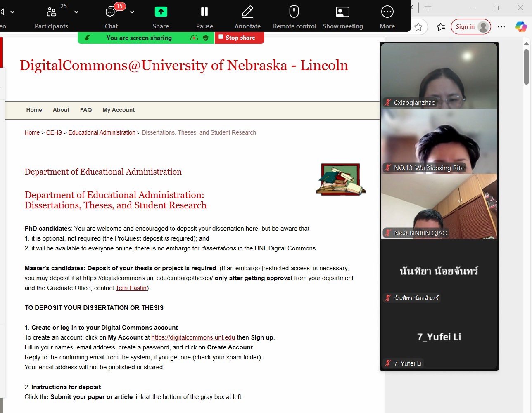Click the Department of Educational Administration heading

(103, 172)
